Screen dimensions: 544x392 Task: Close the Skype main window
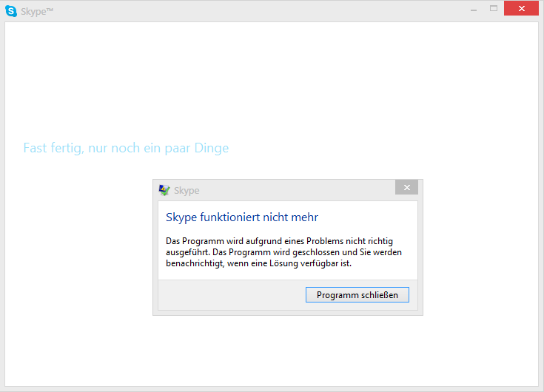click(x=521, y=9)
